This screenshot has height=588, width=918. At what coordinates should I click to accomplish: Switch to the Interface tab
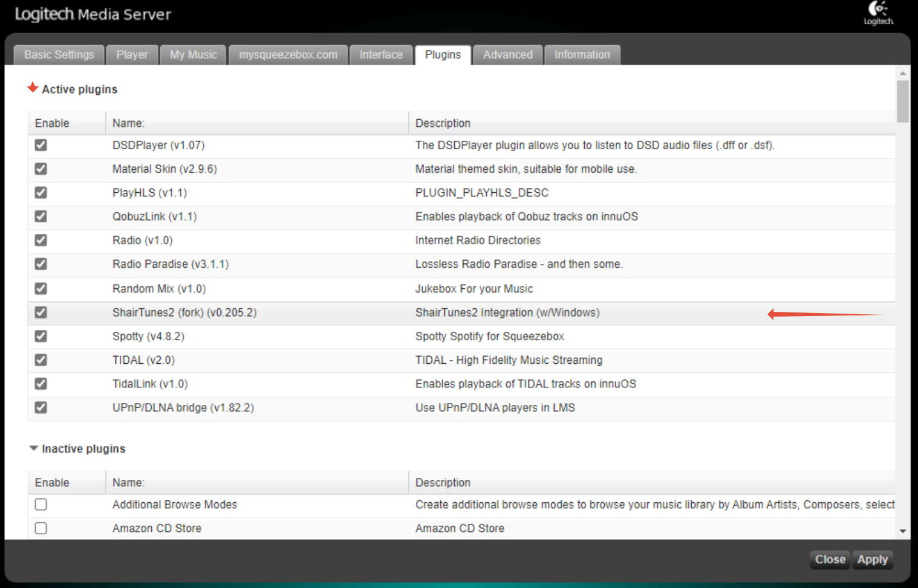[x=381, y=54]
